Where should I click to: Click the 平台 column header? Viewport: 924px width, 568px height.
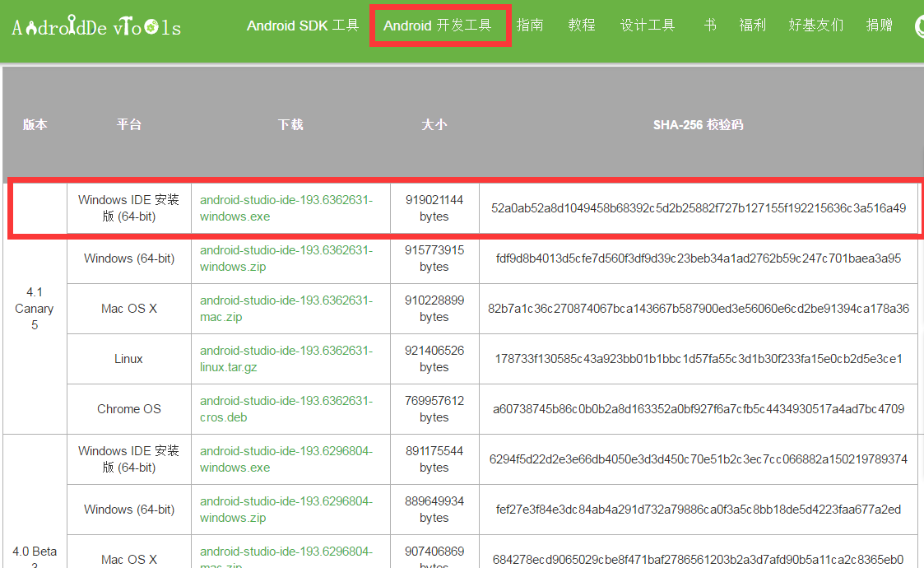pyautogui.click(x=128, y=124)
